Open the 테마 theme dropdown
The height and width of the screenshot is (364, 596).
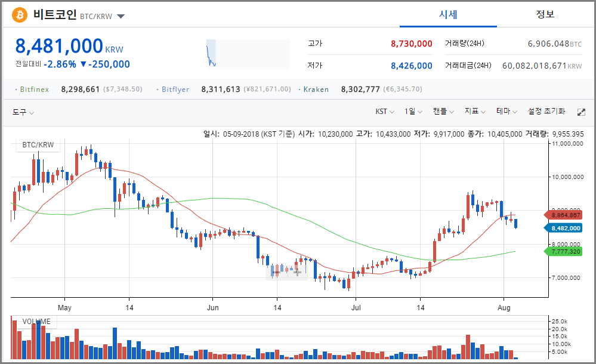pos(507,112)
